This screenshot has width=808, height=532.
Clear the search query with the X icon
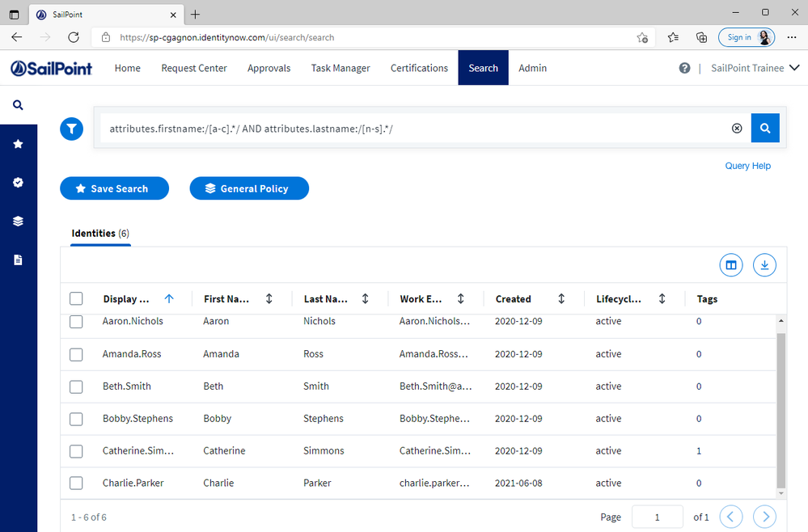pyautogui.click(x=737, y=129)
